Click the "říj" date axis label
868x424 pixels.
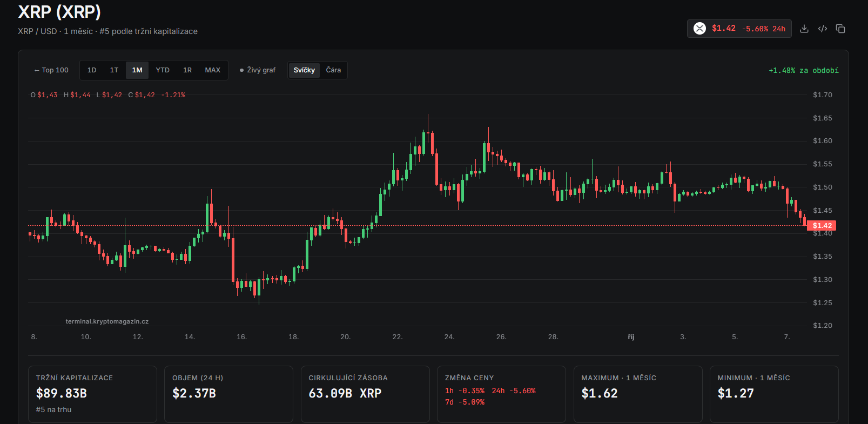[x=631, y=337]
